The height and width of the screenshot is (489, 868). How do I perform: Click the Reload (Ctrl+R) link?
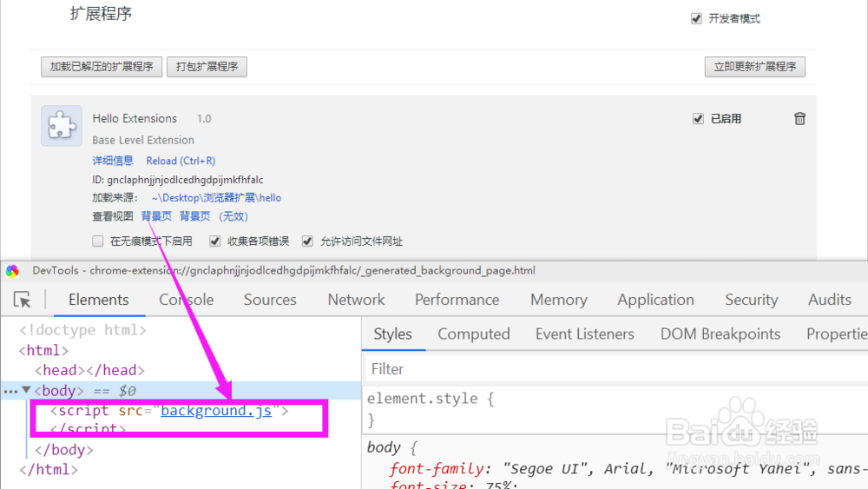point(181,161)
